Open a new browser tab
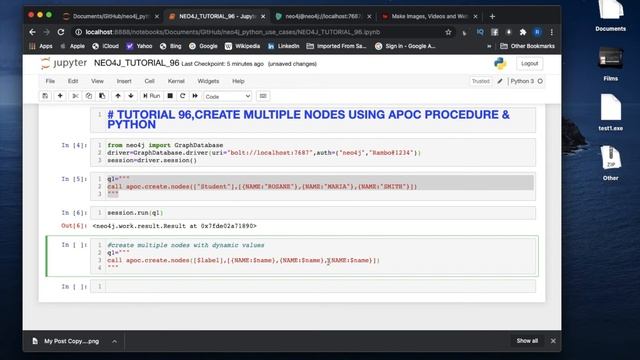 (x=492, y=16)
